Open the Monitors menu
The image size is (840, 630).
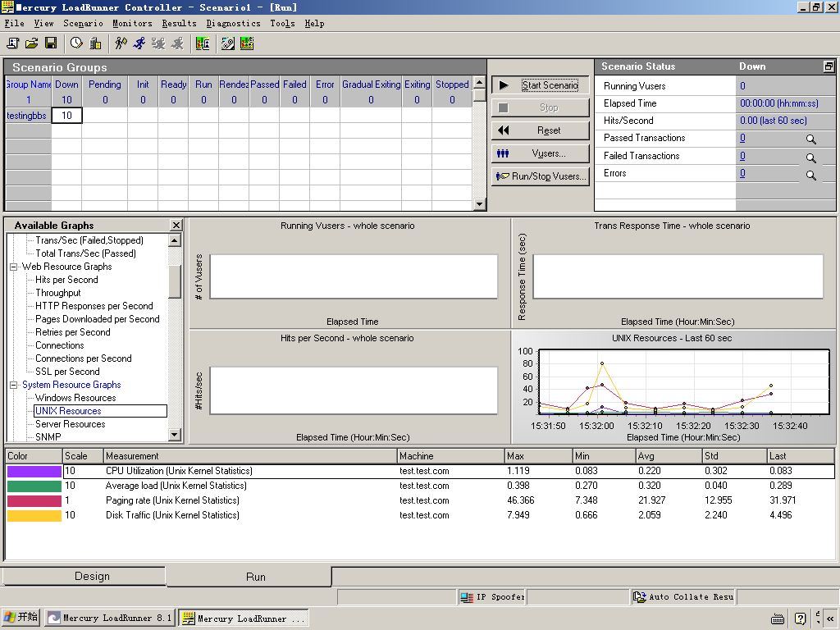click(132, 23)
